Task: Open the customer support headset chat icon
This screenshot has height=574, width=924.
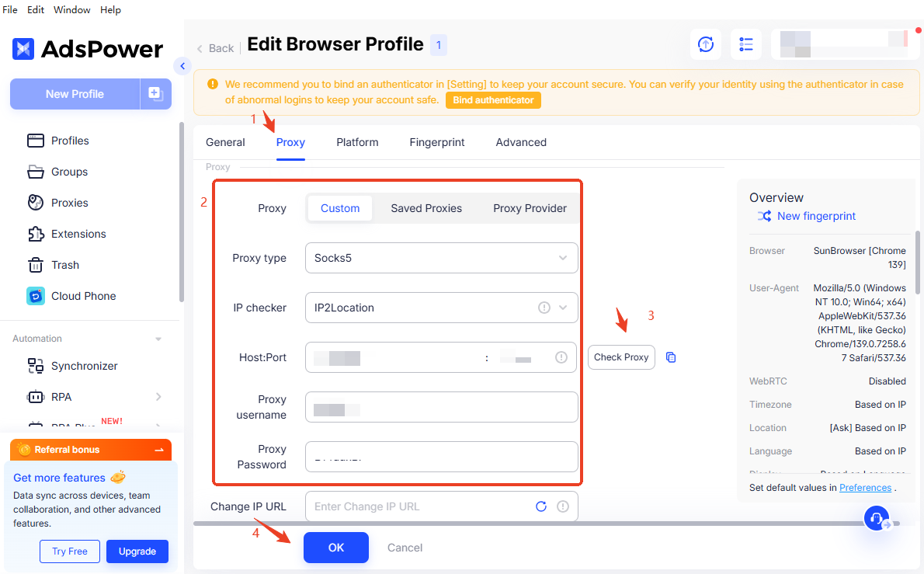Action: click(x=877, y=518)
